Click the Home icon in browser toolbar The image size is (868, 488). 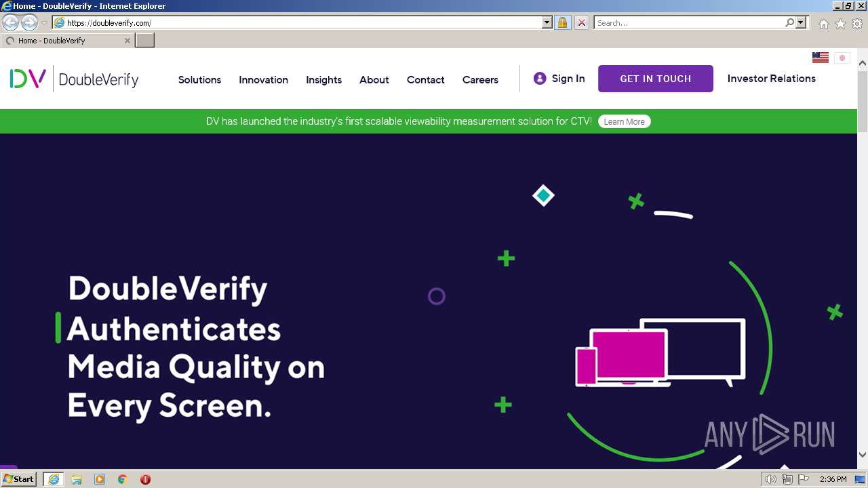click(x=823, y=24)
